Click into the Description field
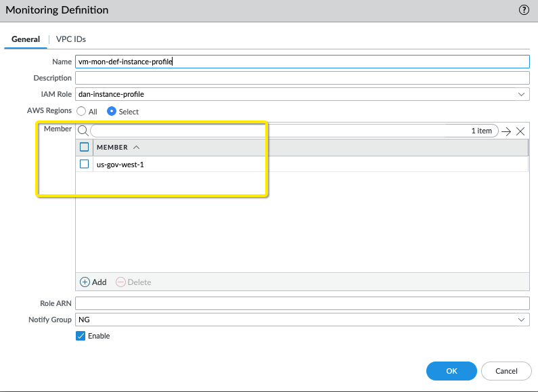 (x=302, y=78)
